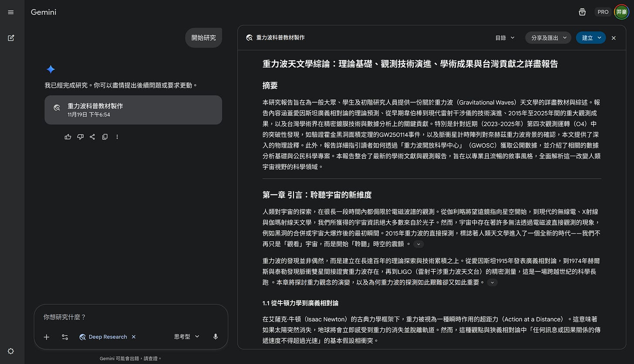Expand sources chevron after 時空的震顫
634x364 pixels.
point(418,244)
